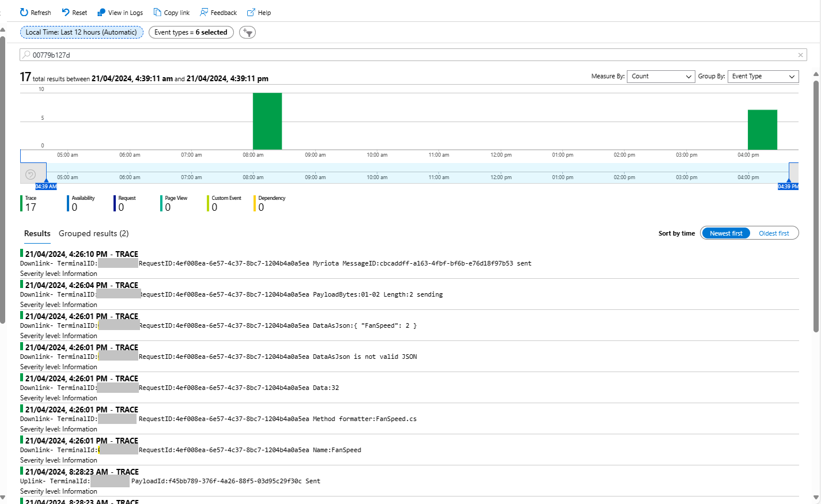Open the Local Time range filter
The height and width of the screenshot is (504, 821).
point(81,32)
